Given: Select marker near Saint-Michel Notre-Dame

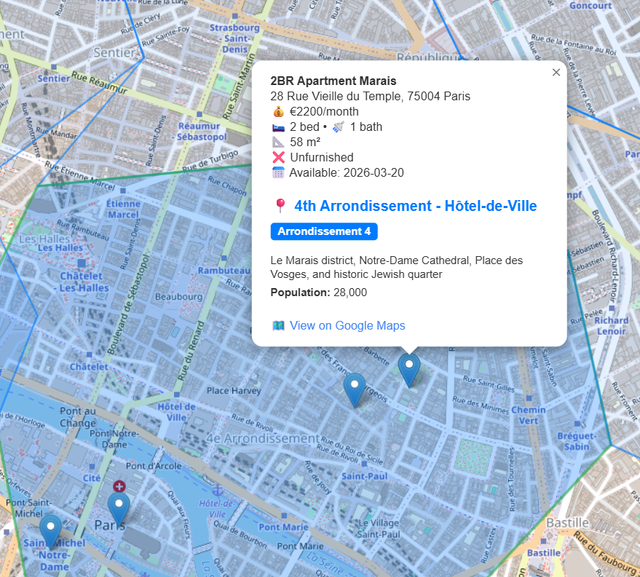Looking at the screenshot, I should pos(51,531).
